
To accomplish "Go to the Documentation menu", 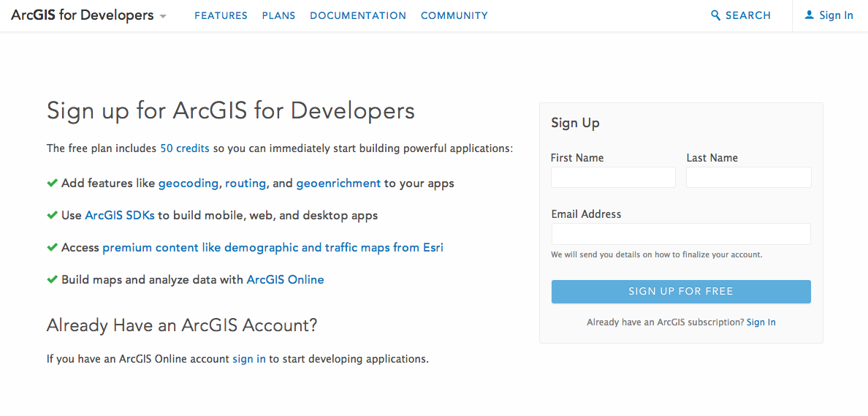I will pos(358,15).
